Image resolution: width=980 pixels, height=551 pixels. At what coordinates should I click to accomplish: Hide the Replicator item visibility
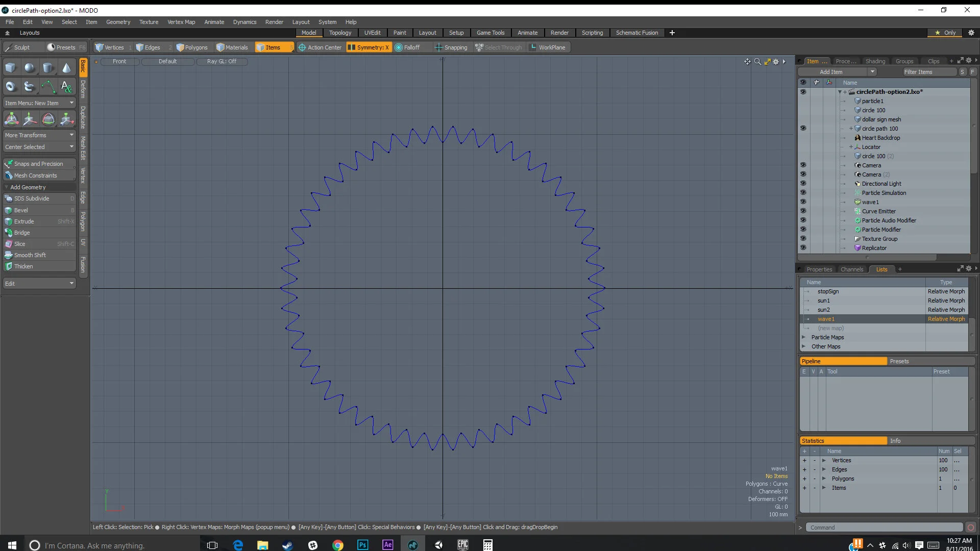coord(803,248)
